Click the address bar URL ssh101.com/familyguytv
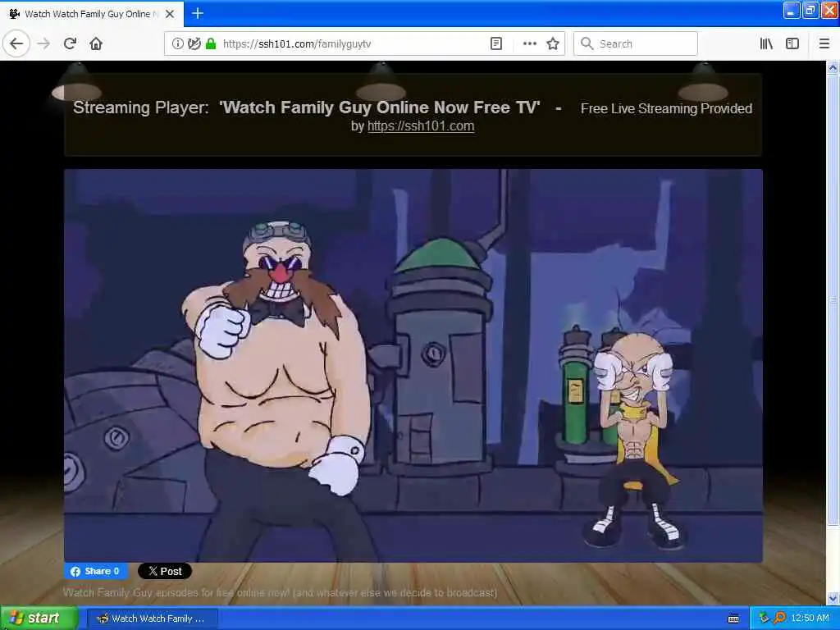The image size is (840, 630). 297,44
